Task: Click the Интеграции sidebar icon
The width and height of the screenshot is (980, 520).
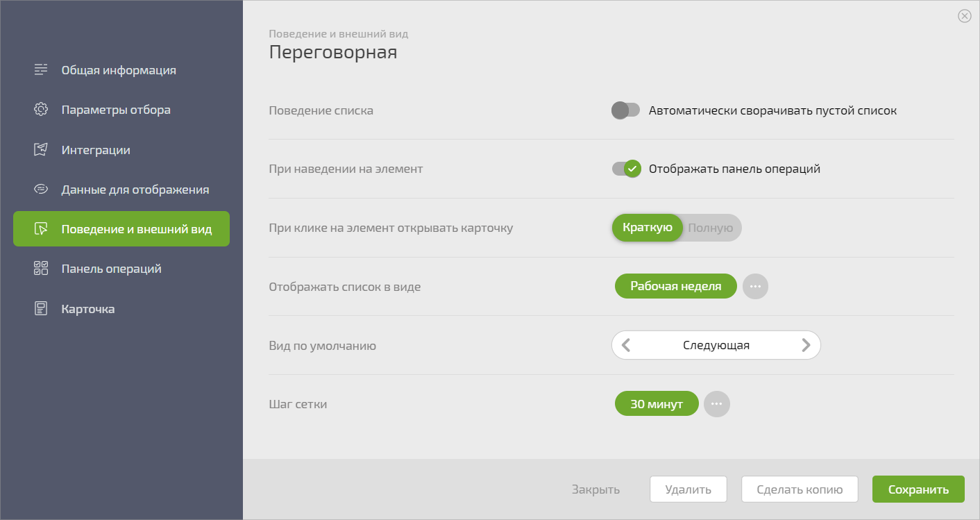Action: point(41,149)
